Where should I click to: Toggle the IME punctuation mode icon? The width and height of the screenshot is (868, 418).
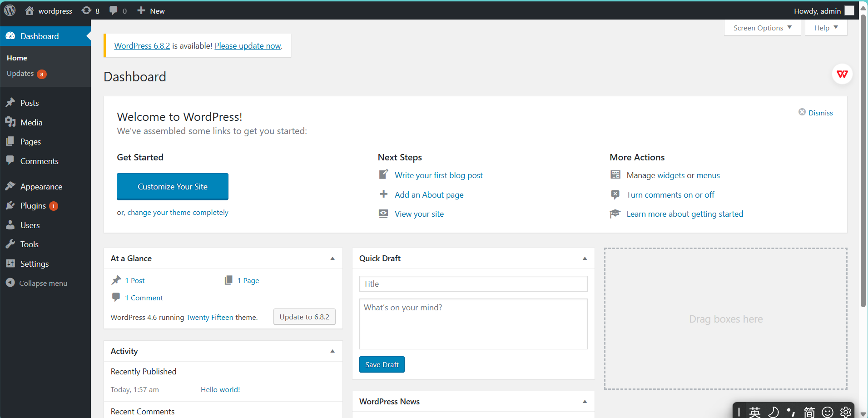click(791, 412)
